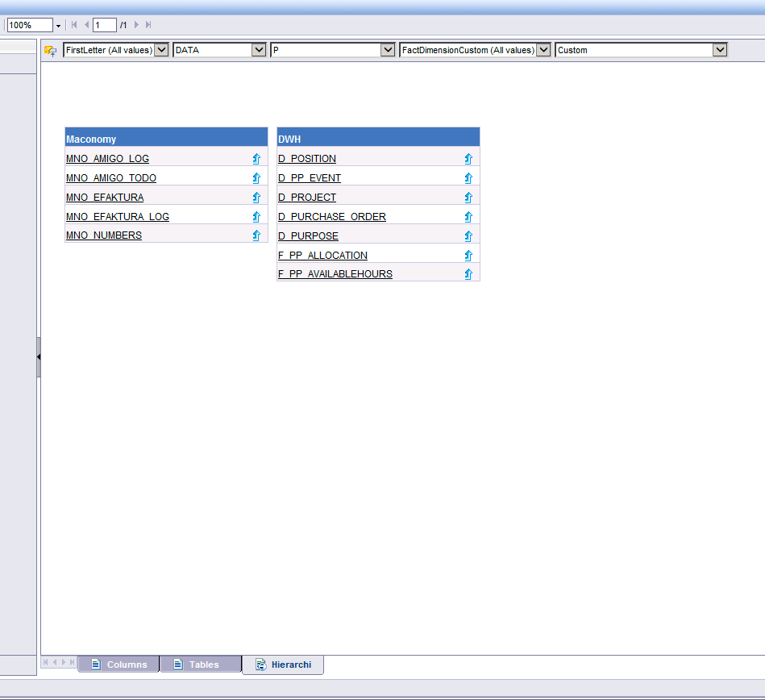The width and height of the screenshot is (765, 700).
Task: Jump to the last page
Action: pos(148,24)
